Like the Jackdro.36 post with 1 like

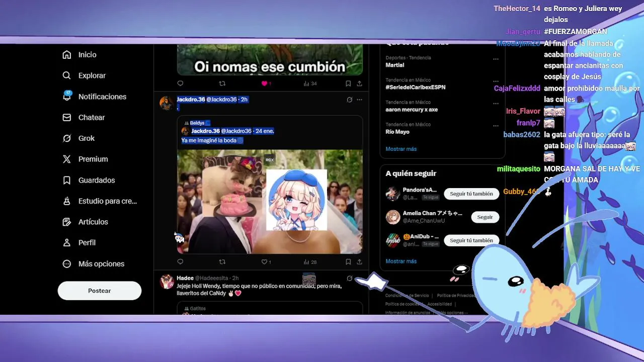(266, 261)
